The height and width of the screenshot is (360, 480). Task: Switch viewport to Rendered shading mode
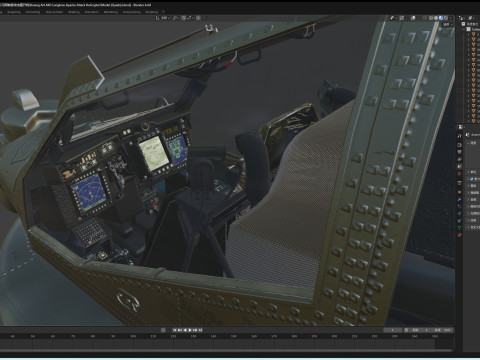coord(446,18)
